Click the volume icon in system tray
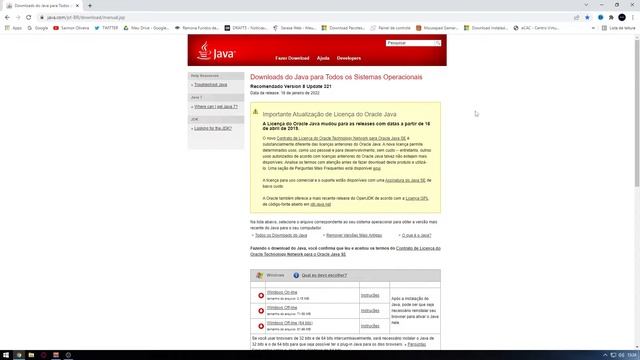640x360 pixels. click(x=621, y=355)
